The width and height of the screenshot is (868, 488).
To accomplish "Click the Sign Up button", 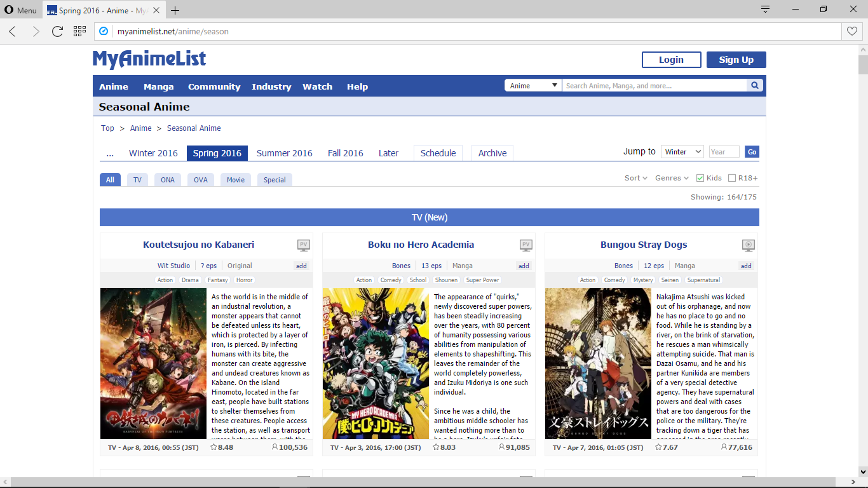I will point(736,60).
